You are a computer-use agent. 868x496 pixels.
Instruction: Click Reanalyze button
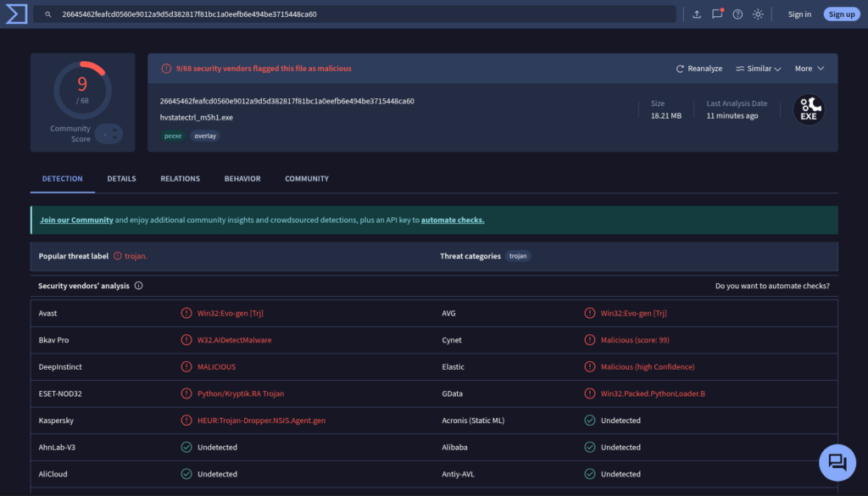(699, 69)
